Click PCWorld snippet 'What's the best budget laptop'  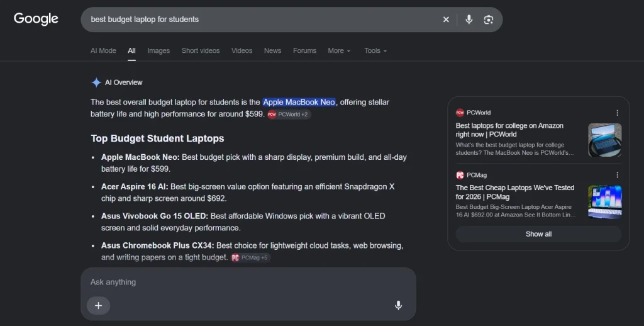(514, 149)
